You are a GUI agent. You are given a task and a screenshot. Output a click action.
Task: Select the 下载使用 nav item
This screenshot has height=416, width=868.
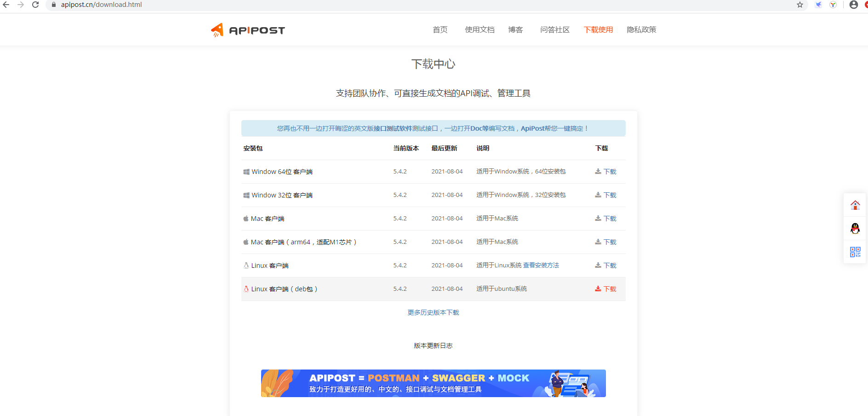click(598, 29)
